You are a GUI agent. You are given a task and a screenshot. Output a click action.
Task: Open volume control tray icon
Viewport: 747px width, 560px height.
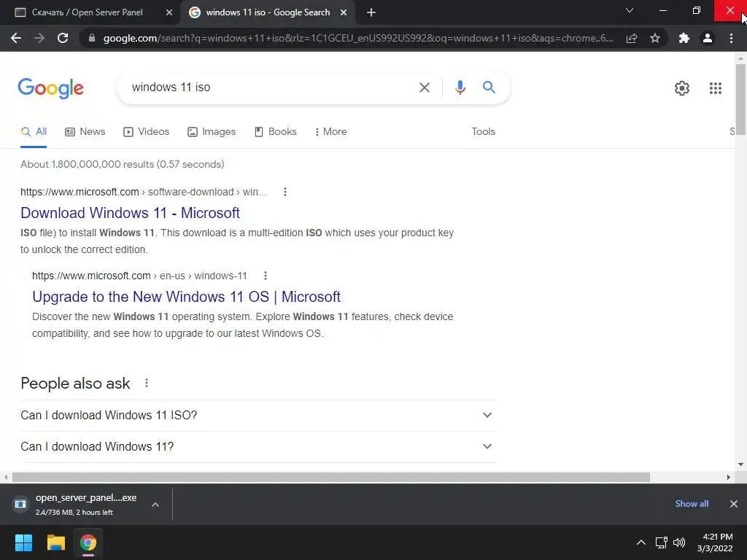[679, 542]
